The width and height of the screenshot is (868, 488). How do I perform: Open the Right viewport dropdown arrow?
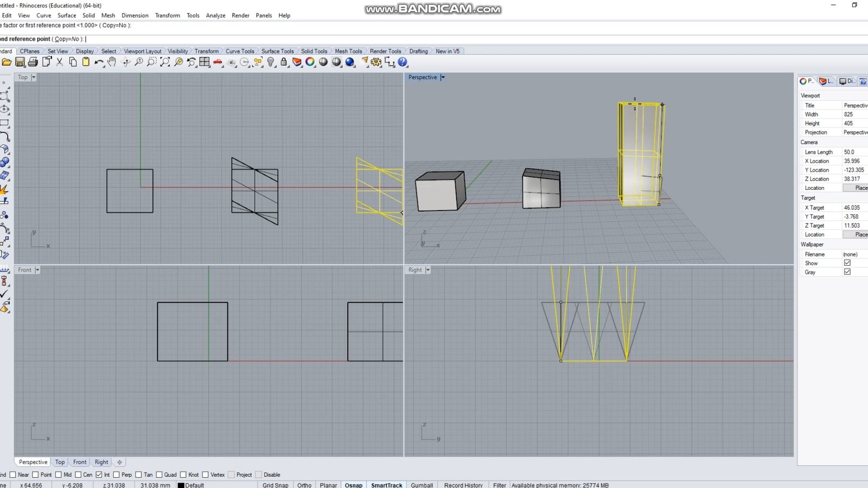pyautogui.click(x=428, y=270)
